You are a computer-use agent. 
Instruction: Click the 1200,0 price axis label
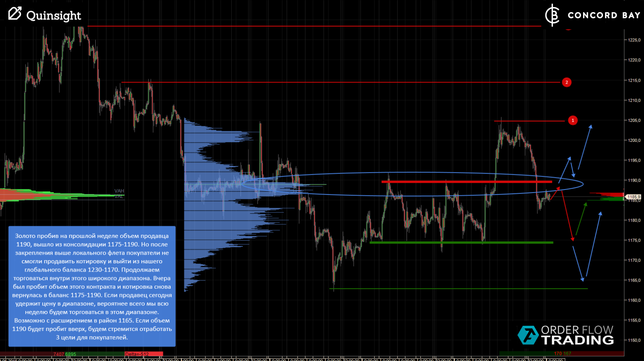tap(634, 140)
